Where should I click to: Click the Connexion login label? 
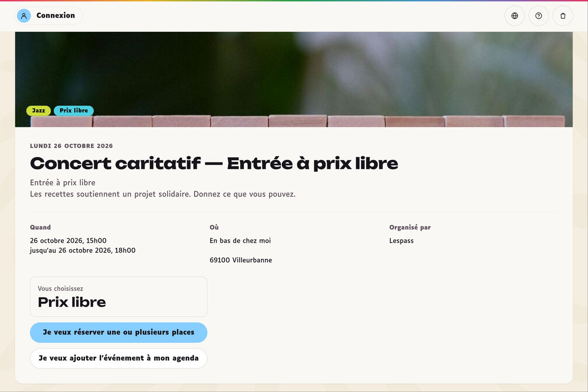[x=56, y=16]
